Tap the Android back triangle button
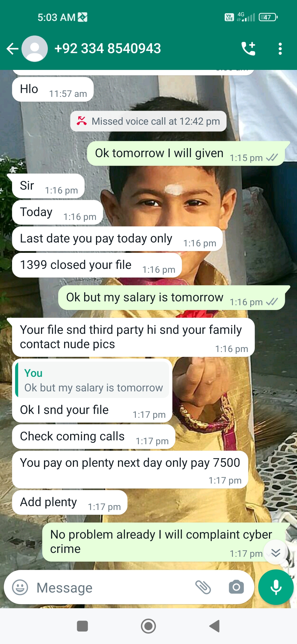This screenshot has height=644, width=297. pyautogui.click(x=215, y=626)
